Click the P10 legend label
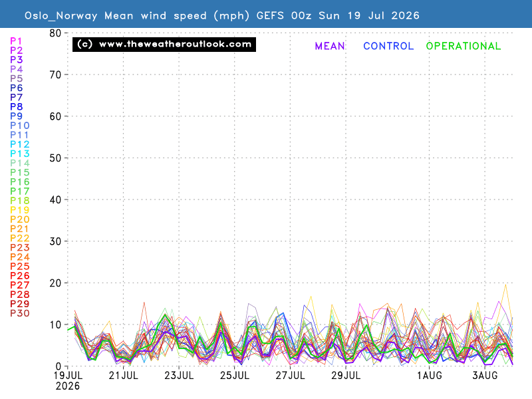532x399 pixels. click(20, 126)
